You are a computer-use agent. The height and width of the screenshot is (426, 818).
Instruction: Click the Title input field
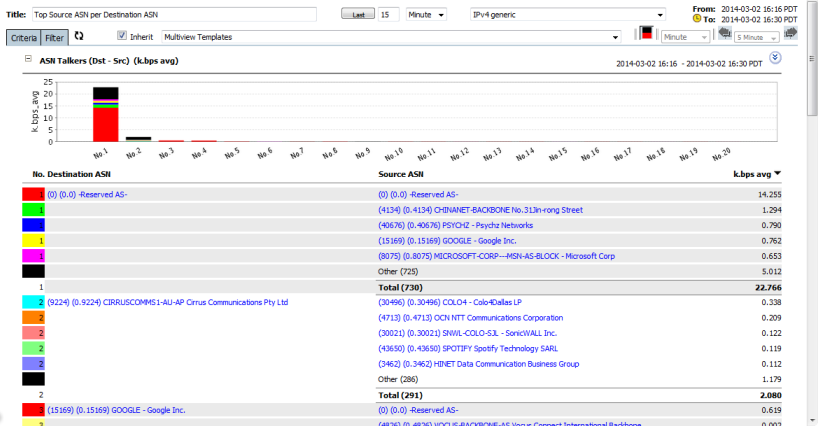(x=174, y=15)
